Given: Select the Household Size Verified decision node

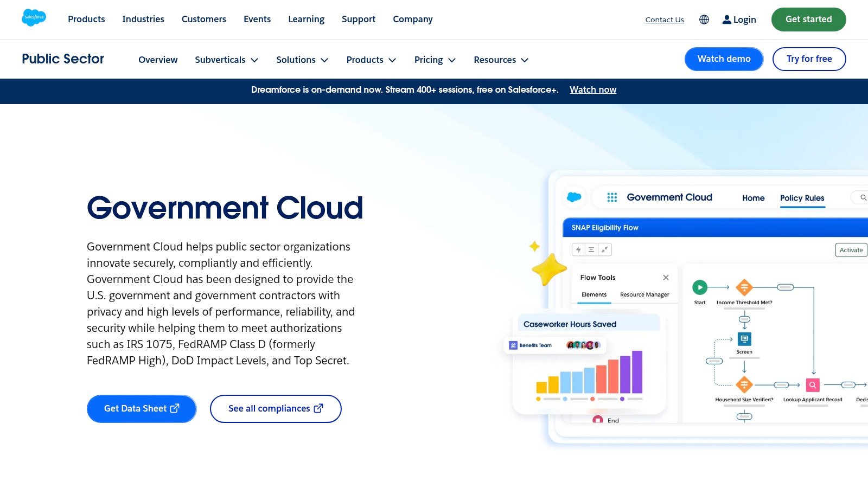Looking at the screenshot, I should 744,385.
